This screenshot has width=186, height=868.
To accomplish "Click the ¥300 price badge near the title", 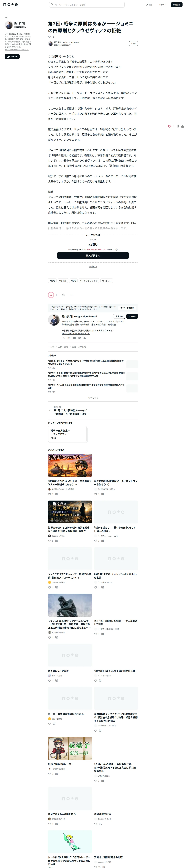I will pos(133,43).
